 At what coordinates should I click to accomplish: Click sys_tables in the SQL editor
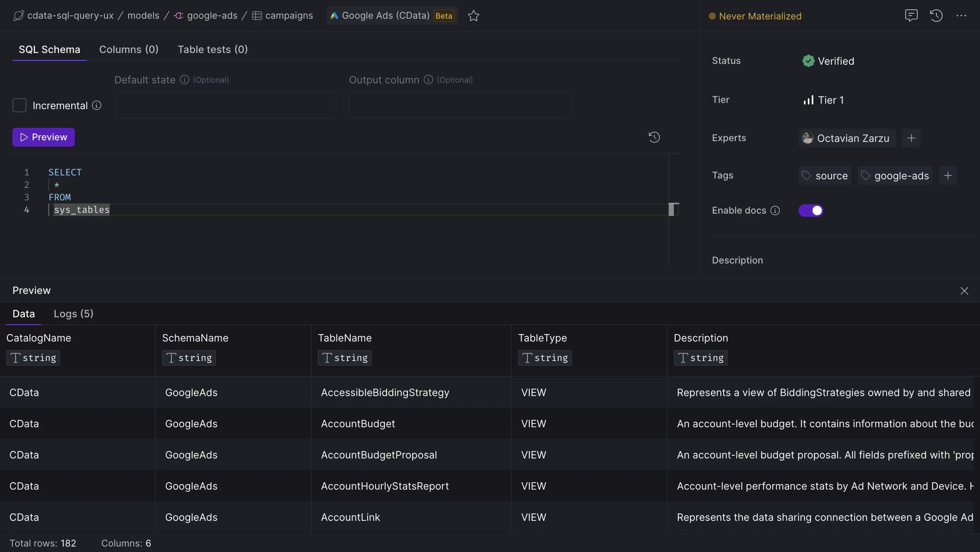pyautogui.click(x=82, y=210)
